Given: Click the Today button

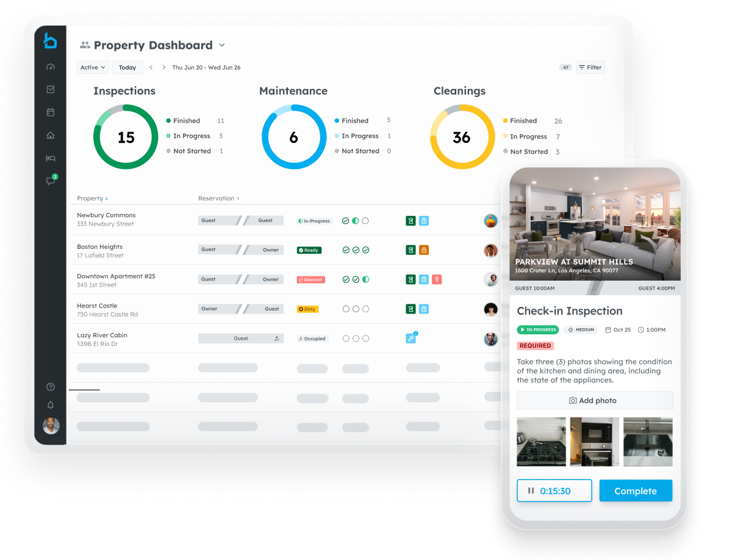Looking at the screenshot, I should (127, 68).
